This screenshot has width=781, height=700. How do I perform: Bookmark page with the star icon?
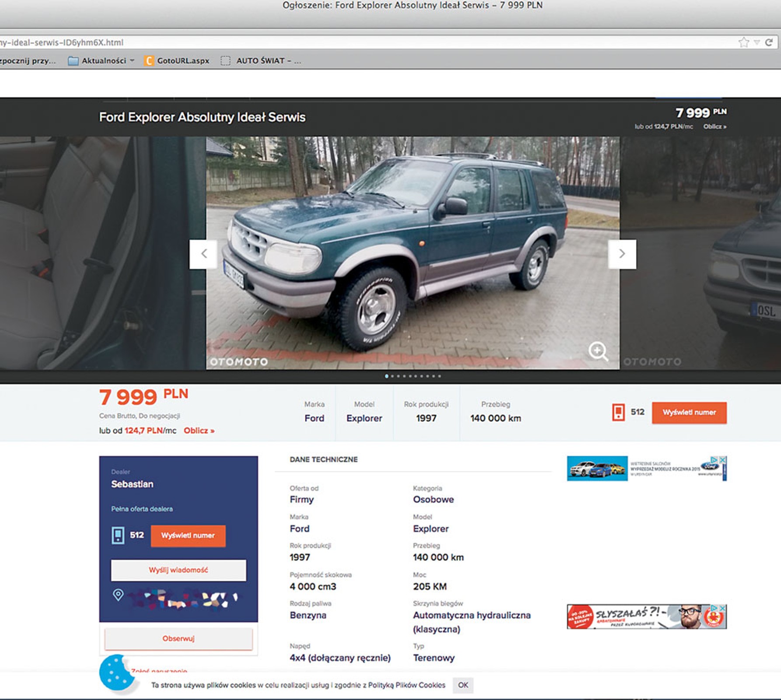(x=743, y=42)
